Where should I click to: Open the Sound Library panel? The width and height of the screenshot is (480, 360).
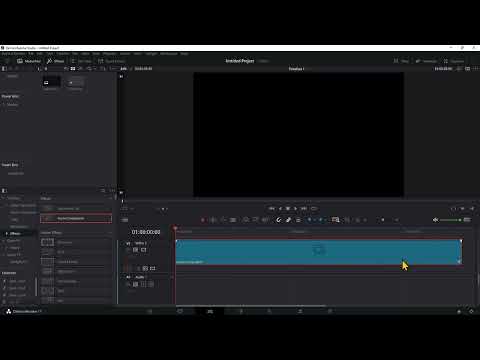click(x=111, y=61)
